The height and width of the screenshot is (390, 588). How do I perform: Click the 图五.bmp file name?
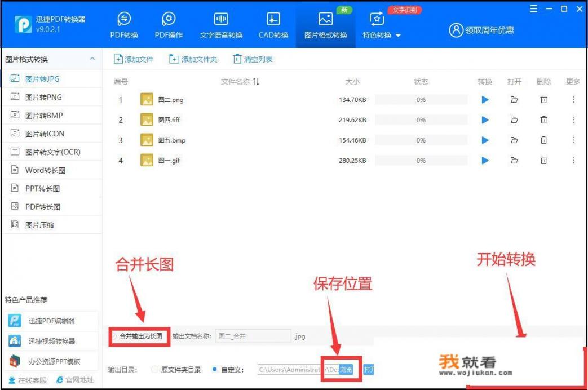tap(172, 140)
